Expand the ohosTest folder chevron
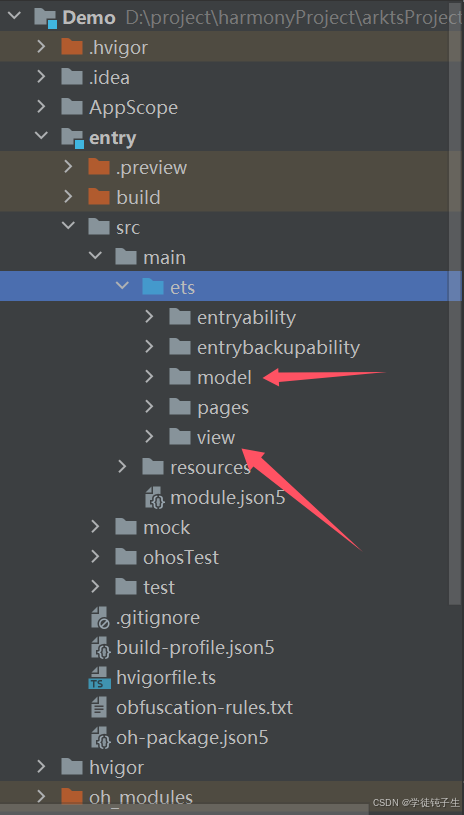The width and height of the screenshot is (464, 815). [x=95, y=557]
